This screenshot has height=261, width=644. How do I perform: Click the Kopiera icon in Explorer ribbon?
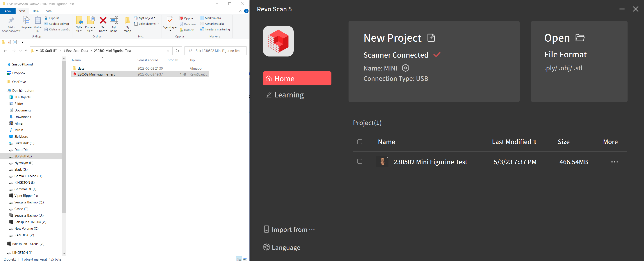(x=26, y=20)
